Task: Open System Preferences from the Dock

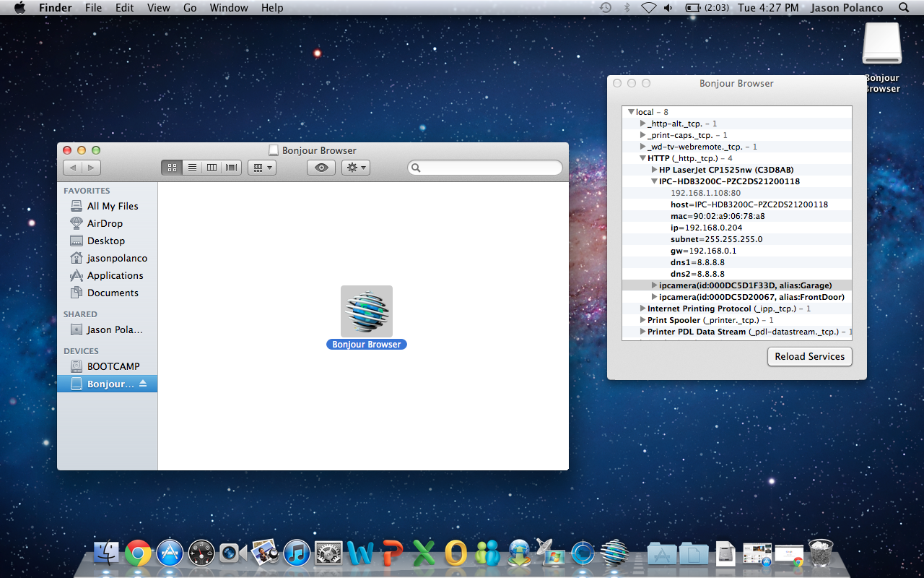Action: (x=328, y=553)
